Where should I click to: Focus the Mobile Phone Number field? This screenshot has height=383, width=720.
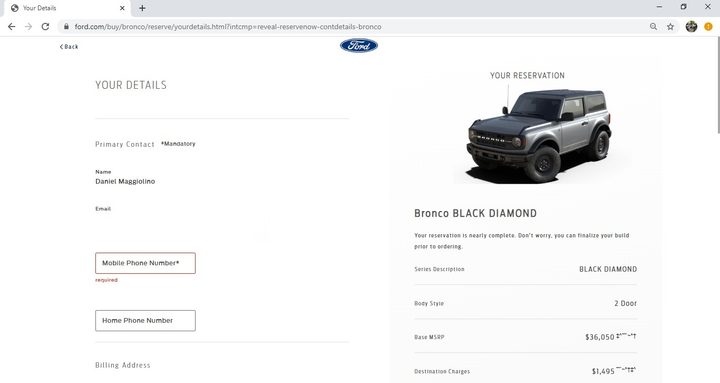pos(145,263)
